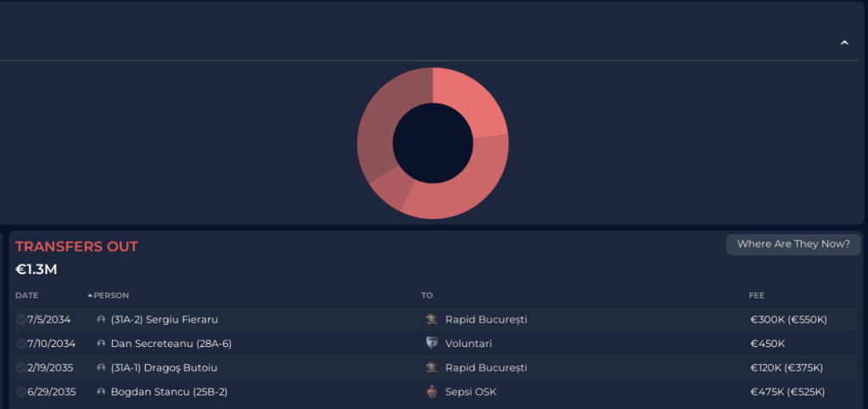Select the €450K fee in Voluntari row
This screenshot has height=409, width=868.
768,344
